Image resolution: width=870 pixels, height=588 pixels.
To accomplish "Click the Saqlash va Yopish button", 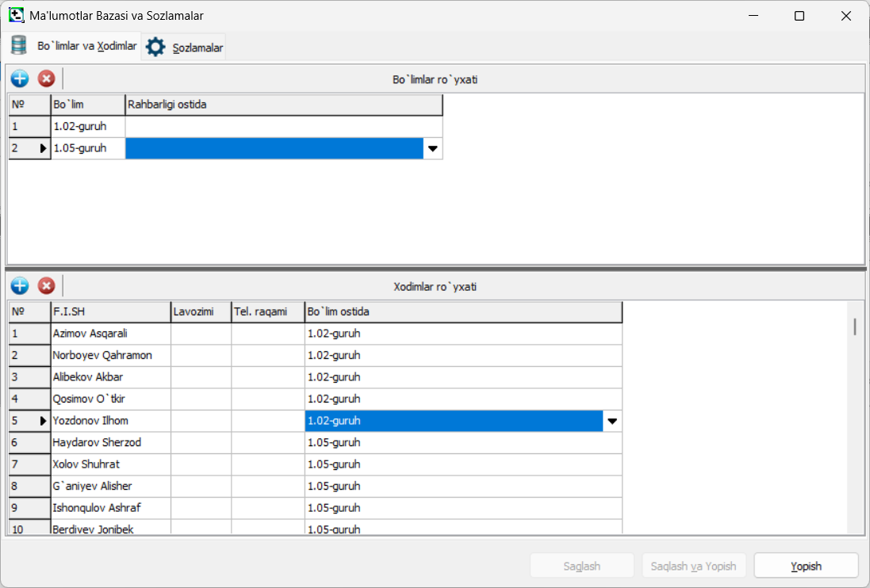I will [693, 566].
